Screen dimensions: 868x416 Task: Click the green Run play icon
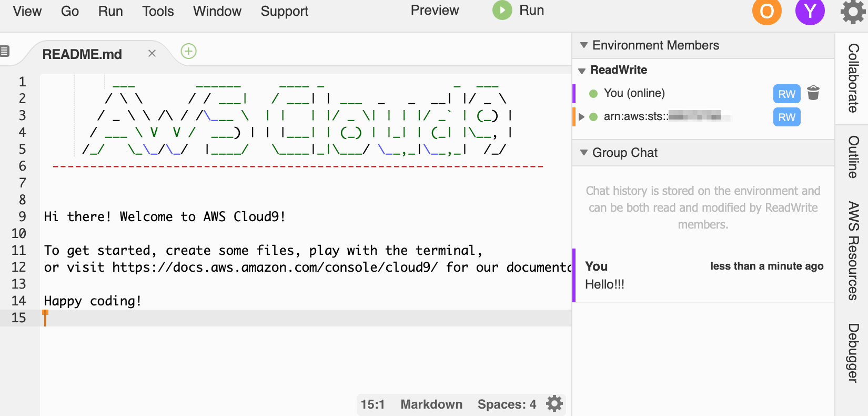point(502,10)
